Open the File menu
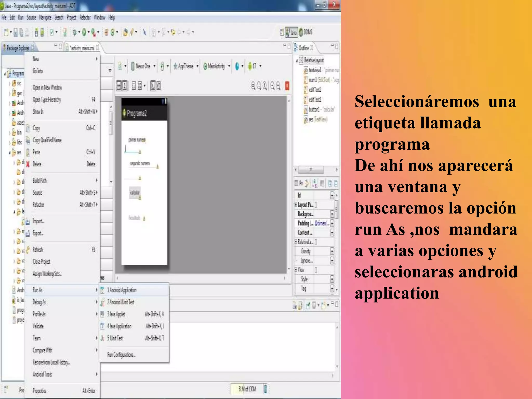 [4, 17]
